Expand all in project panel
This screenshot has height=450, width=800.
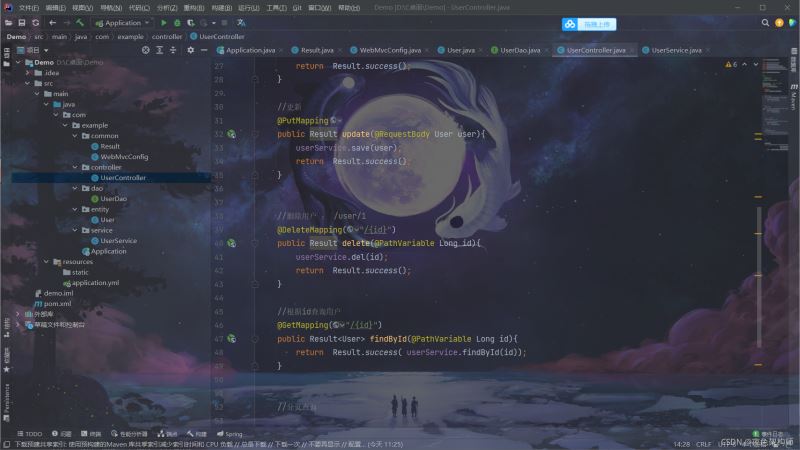(x=160, y=50)
